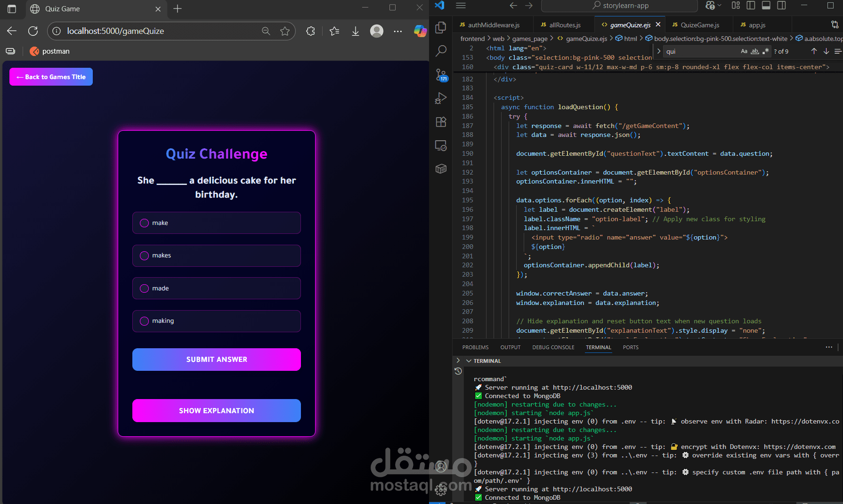Click the Customize Layout icon
The image size is (843, 504).
(736, 6)
